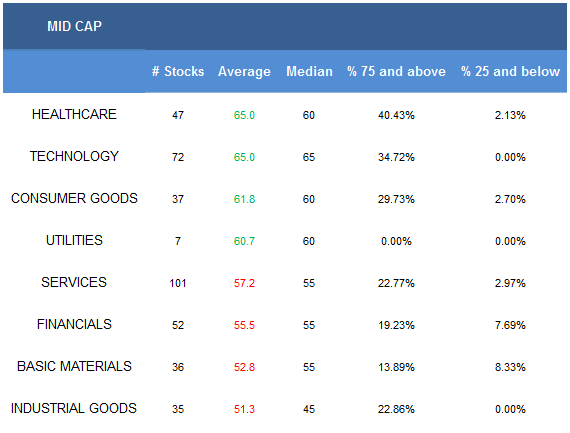This screenshot has width=570, height=433.
Task: Open the BASIC MATERIALS sector label
Action: pos(74,366)
